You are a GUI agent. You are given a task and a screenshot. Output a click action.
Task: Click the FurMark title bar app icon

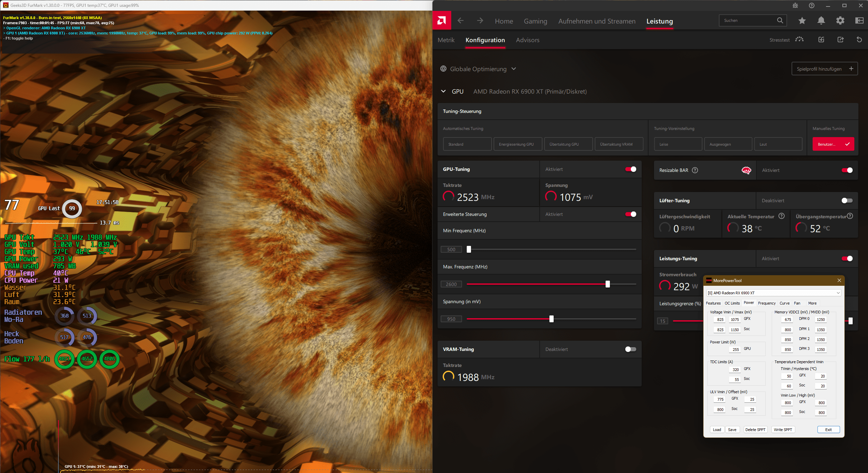(x=6, y=5)
